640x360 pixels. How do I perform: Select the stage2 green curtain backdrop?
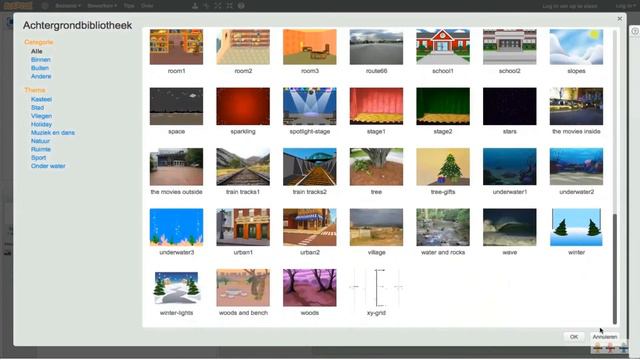tap(443, 106)
